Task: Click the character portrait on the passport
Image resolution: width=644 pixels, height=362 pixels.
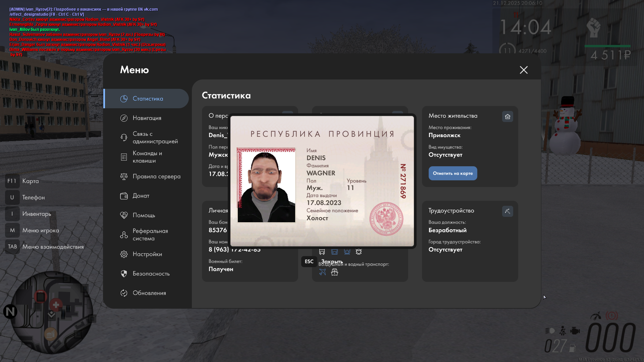Action: tap(266, 185)
